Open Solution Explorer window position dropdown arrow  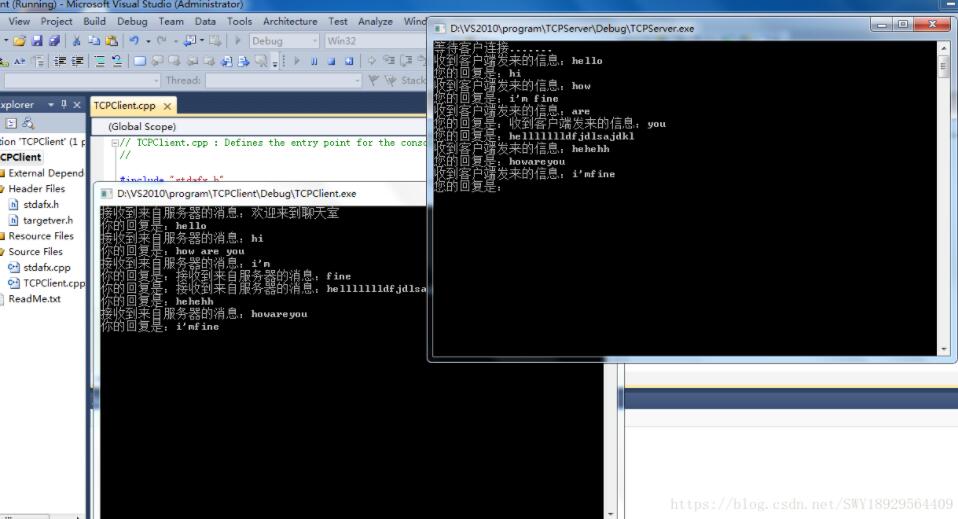[x=51, y=105]
